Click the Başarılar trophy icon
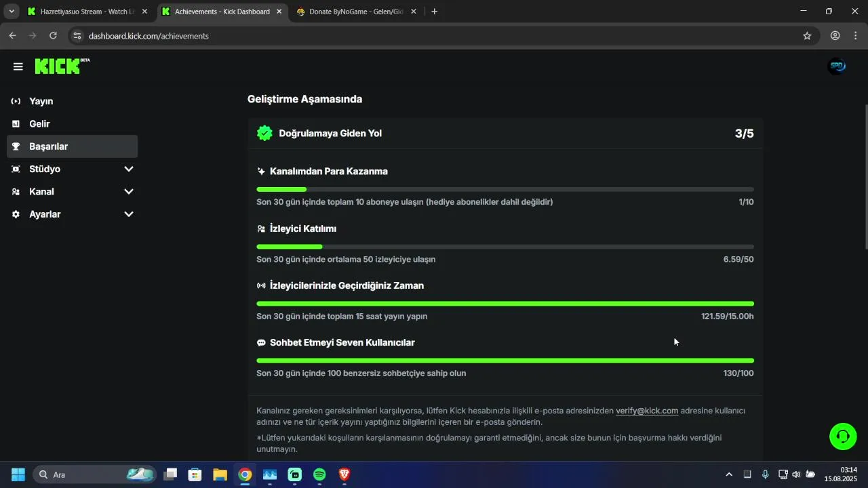The height and width of the screenshot is (488, 868). pos(16,146)
